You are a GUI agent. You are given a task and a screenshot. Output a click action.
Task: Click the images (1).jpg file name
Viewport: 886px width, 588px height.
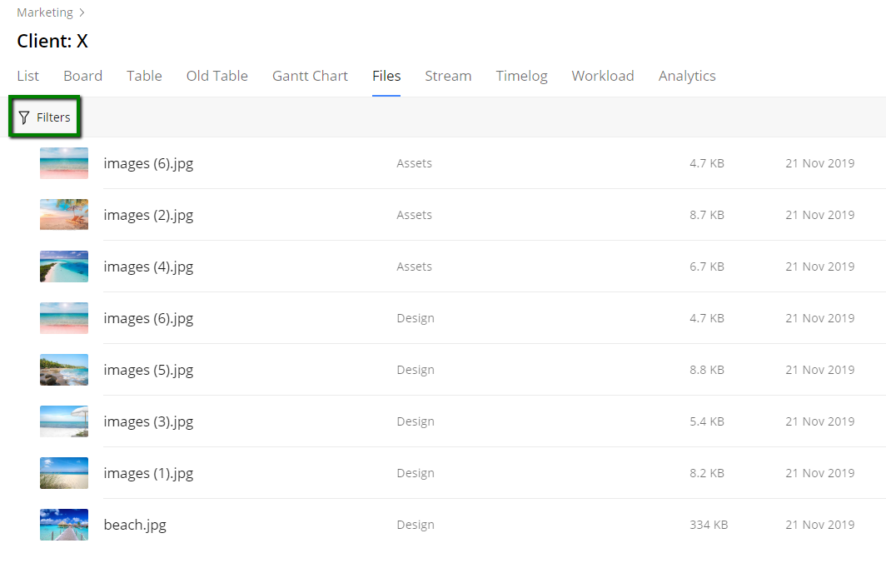(148, 473)
